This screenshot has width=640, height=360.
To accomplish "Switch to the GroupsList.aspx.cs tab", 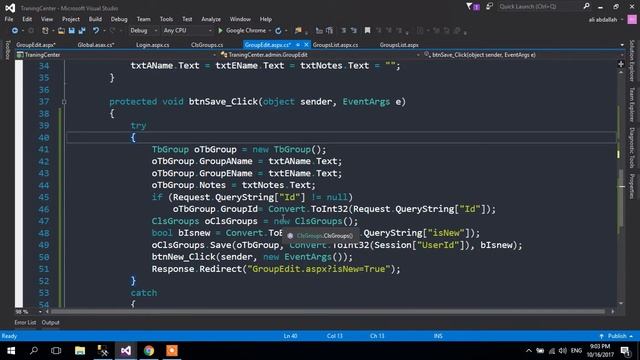I will (336, 45).
